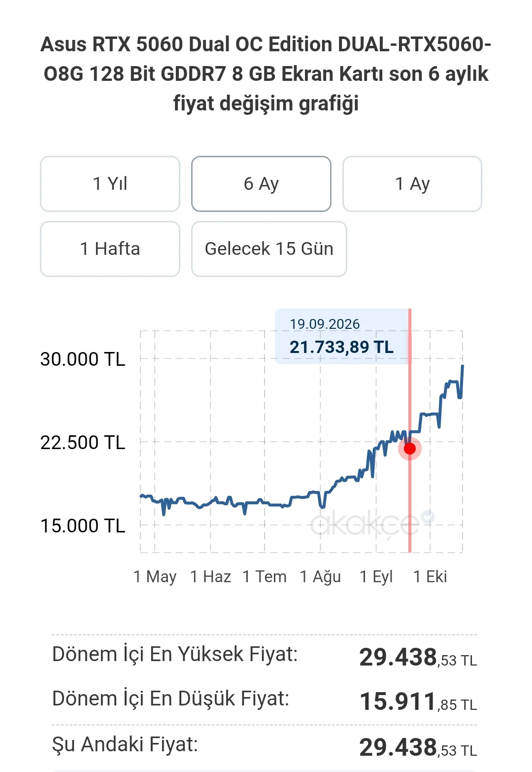Click the Şu Andaki Fiyat value
This screenshot has height=772, width=532.
[418, 747]
